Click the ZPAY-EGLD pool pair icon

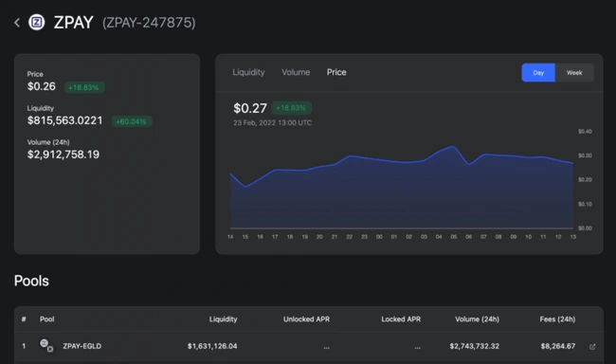46,346
